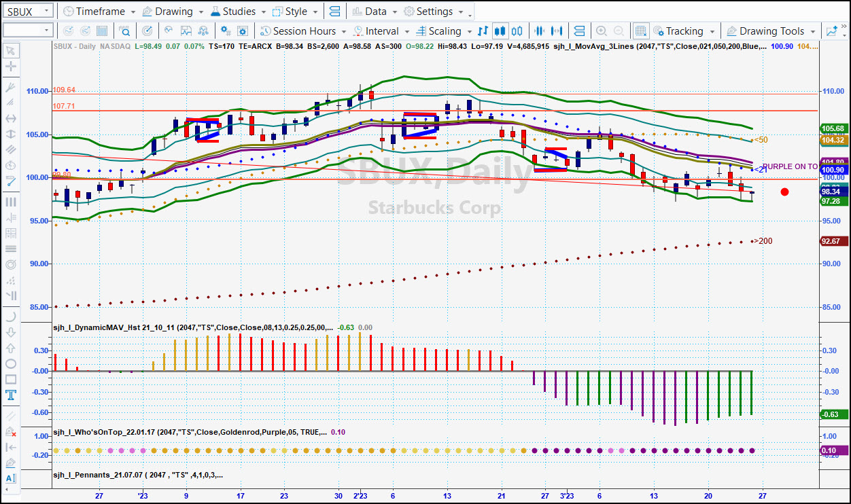Open the Session Hours dropdown
The height and width of the screenshot is (504, 851).
coord(303,31)
